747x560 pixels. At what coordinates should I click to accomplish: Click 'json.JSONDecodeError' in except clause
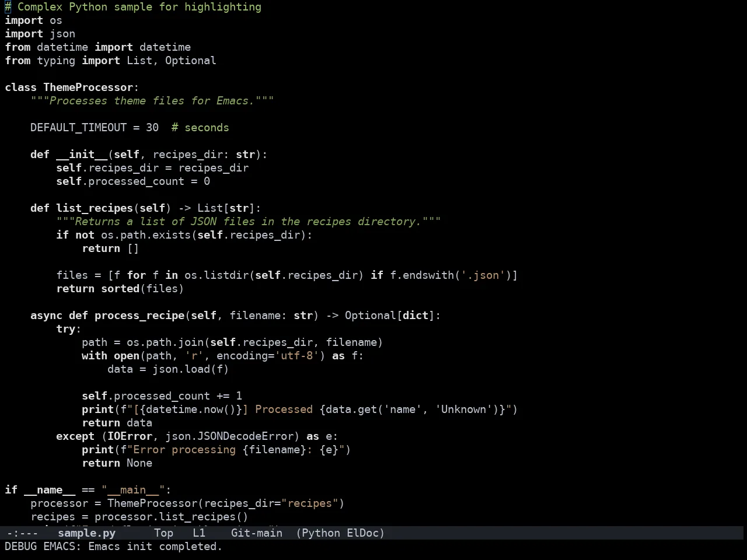[229, 436]
